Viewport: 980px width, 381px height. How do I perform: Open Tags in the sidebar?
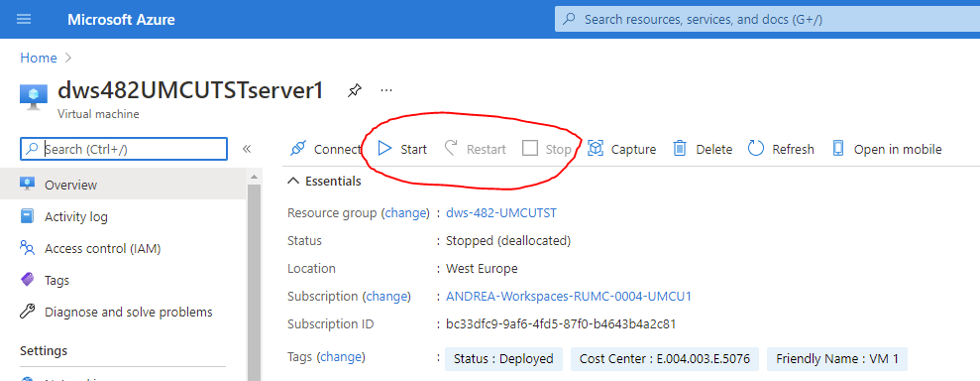click(123, 280)
